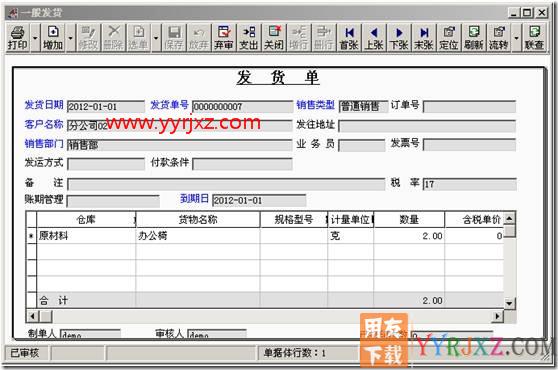
Task: Select the 原材料 warehouse cell
Action: [x=86, y=236]
